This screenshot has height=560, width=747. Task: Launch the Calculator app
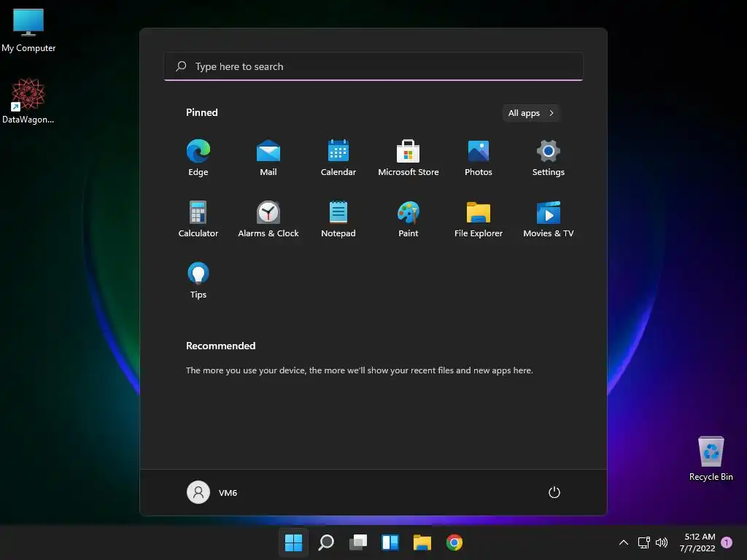[198, 219]
